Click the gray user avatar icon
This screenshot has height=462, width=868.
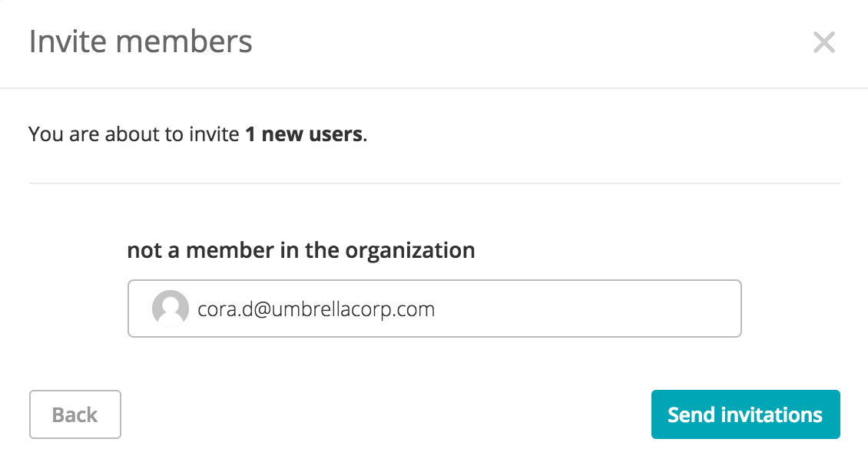point(171,309)
